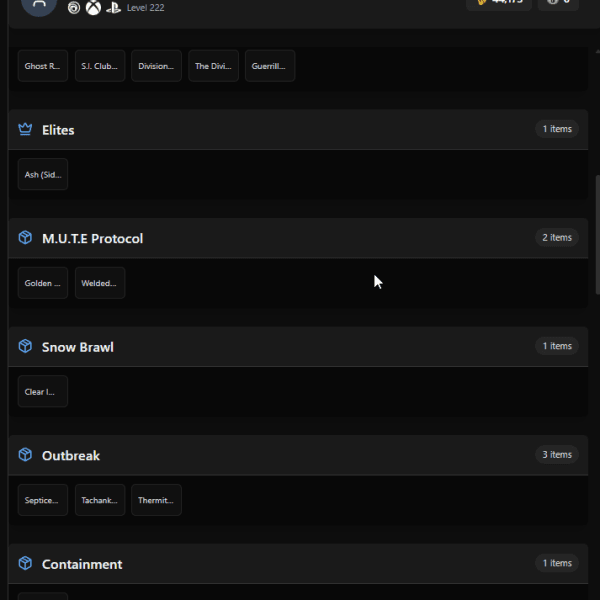
Task: Open the Welded... item chip
Action: [x=100, y=283]
